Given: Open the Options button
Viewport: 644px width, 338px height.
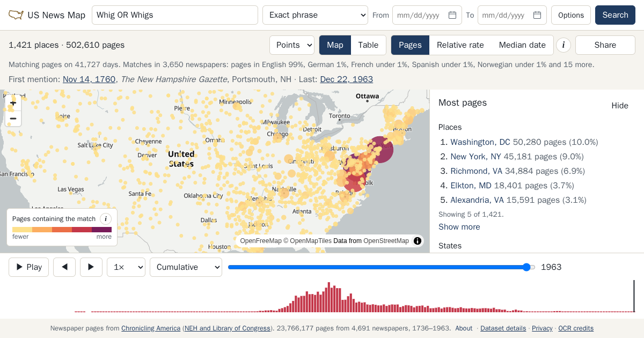Looking at the screenshot, I should pyautogui.click(x=571, y=15).
